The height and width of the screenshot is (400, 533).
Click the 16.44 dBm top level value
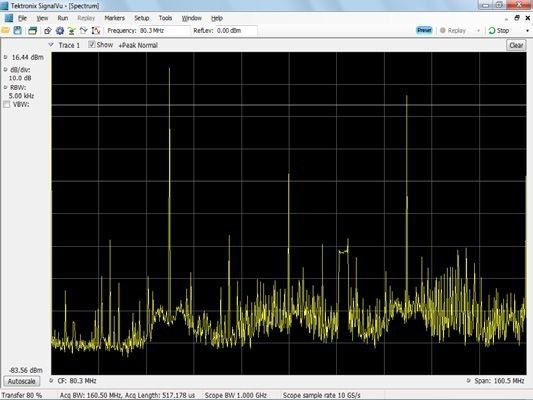28,57
